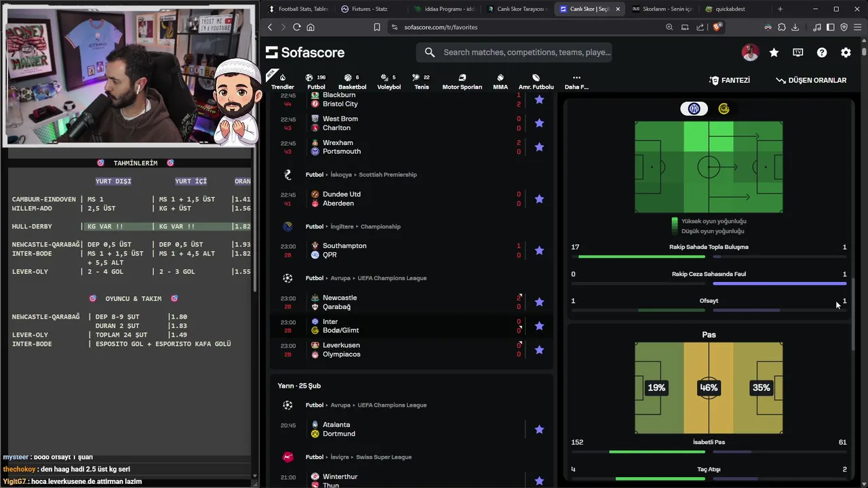Open the Inter vs Bodø/Glimt match row
This screenshot has width=868, height=488.
coord(411,326)
